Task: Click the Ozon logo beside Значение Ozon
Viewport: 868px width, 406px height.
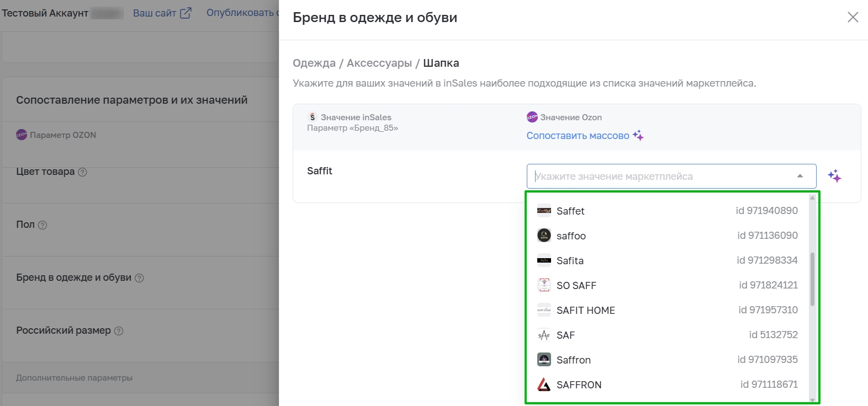Action: click(532, 117)
